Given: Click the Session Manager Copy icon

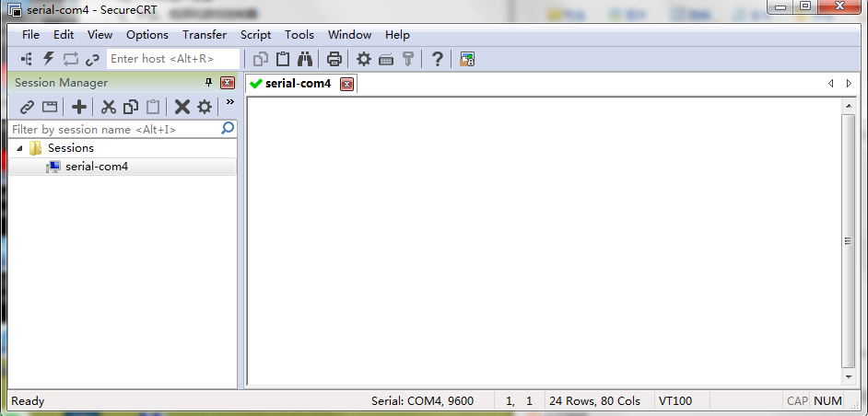Looking at the screenshot, I should tap(131, 107).
